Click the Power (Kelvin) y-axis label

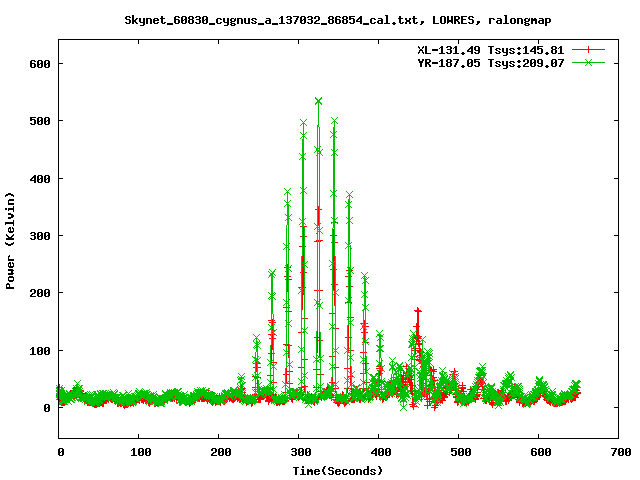coord(10,241)
